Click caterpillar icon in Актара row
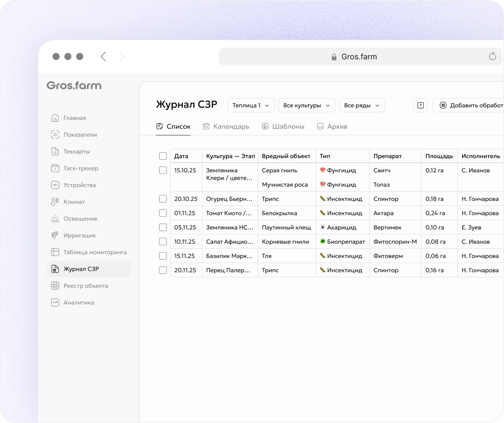The width and height of the screenshot is (504, 423). pyautogui.click(x=323, y=213)
